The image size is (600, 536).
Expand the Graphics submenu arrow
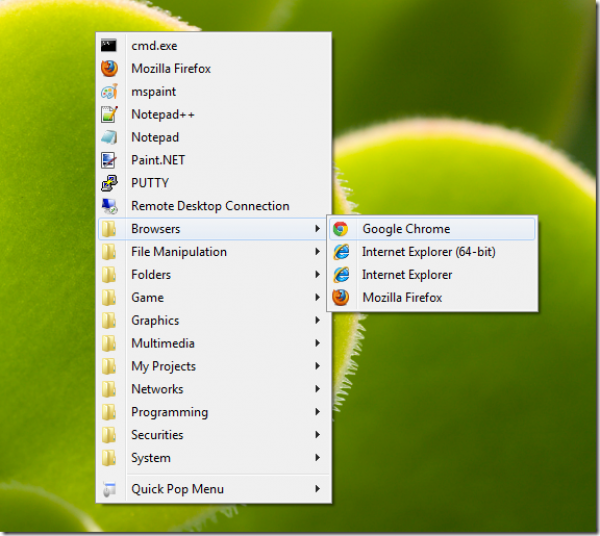(x=317, y=321)
